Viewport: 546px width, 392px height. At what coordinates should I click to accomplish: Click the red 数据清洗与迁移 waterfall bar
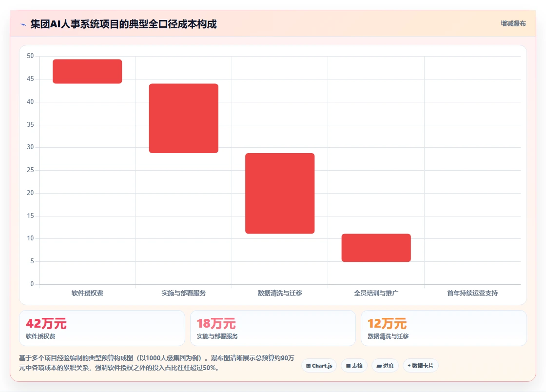coord(280,193)
